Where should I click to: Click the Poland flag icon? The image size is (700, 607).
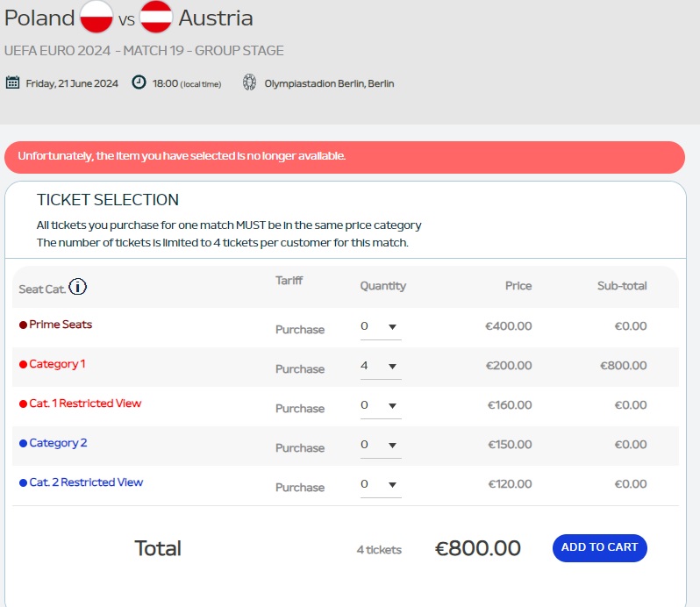pyautogui.click(x=96, y=17)
